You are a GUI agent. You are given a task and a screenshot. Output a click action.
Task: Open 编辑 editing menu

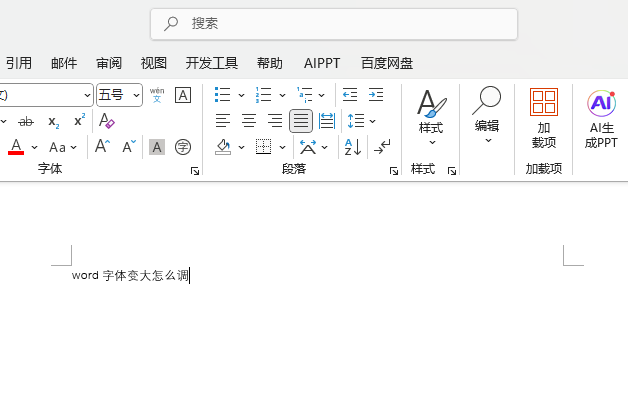487,116
